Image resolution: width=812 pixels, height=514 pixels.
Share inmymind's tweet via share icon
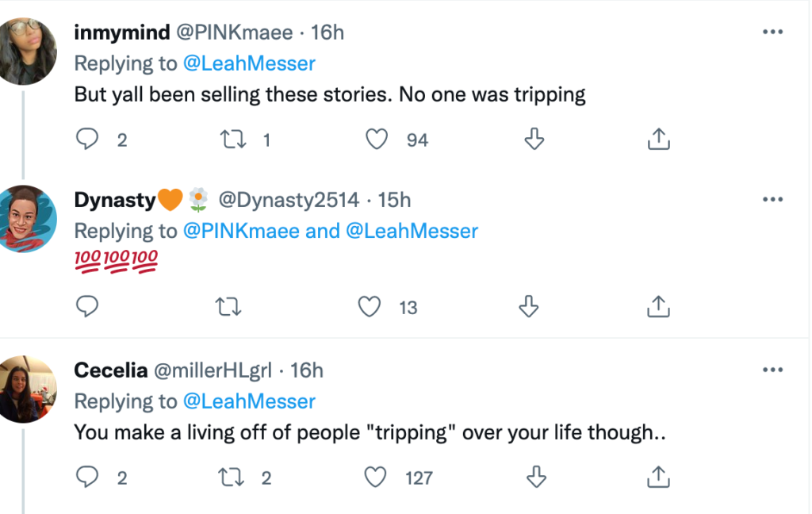[x=658, y=140]
